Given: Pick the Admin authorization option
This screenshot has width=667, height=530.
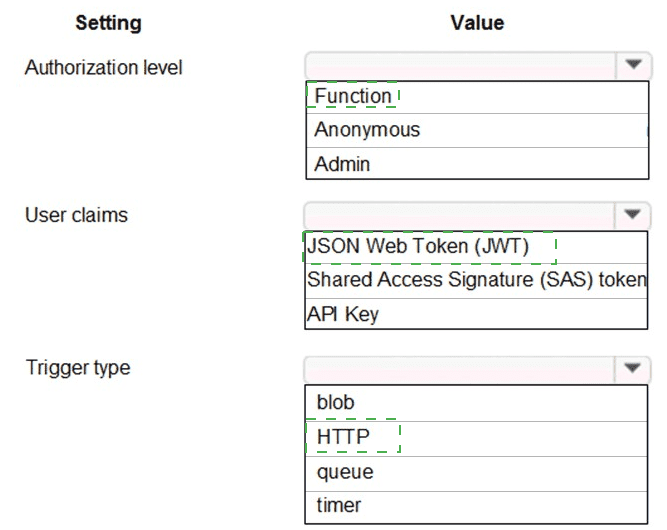Looking at the screenshot, I should coord(342,164).
